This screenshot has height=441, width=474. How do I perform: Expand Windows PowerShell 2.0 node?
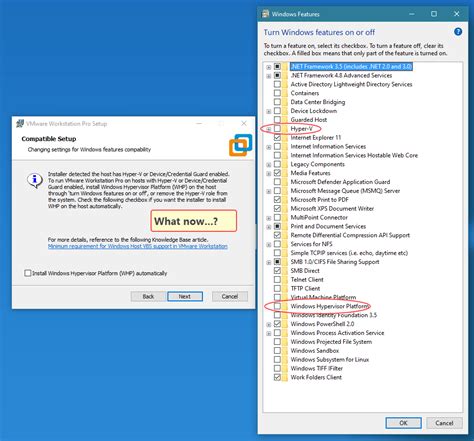pyautogui.click(x=269, y=324)
